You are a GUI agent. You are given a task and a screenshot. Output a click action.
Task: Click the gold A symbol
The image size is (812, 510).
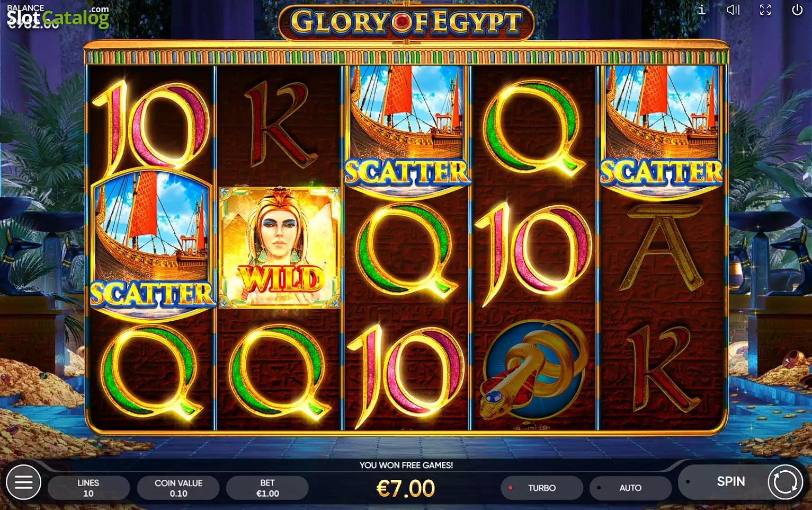point(662,247)
